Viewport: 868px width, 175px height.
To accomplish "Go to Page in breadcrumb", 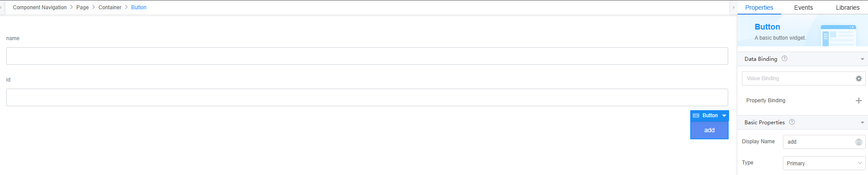I will [82, 7].
